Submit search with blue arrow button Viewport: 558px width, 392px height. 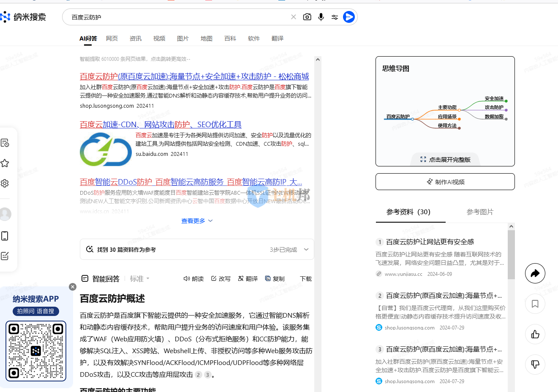[x=349, y=17]
